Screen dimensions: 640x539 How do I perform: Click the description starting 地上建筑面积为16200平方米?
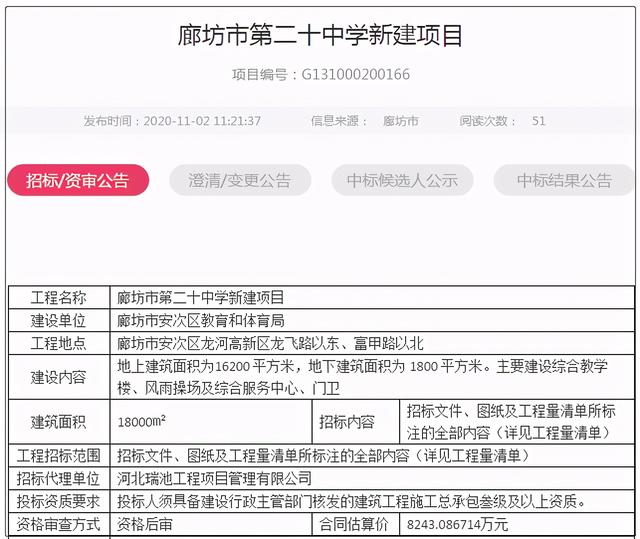tap(362, 377)
